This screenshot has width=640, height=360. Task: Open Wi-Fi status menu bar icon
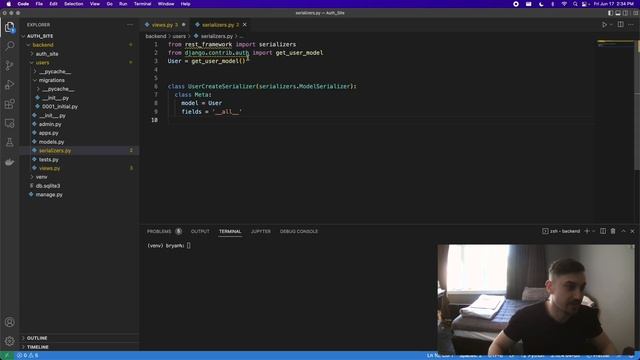click(x=564, y=4)
